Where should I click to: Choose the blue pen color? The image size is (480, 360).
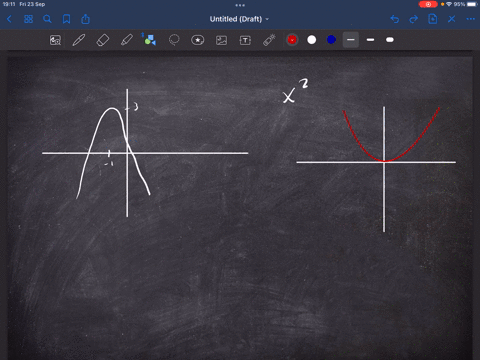331,40
